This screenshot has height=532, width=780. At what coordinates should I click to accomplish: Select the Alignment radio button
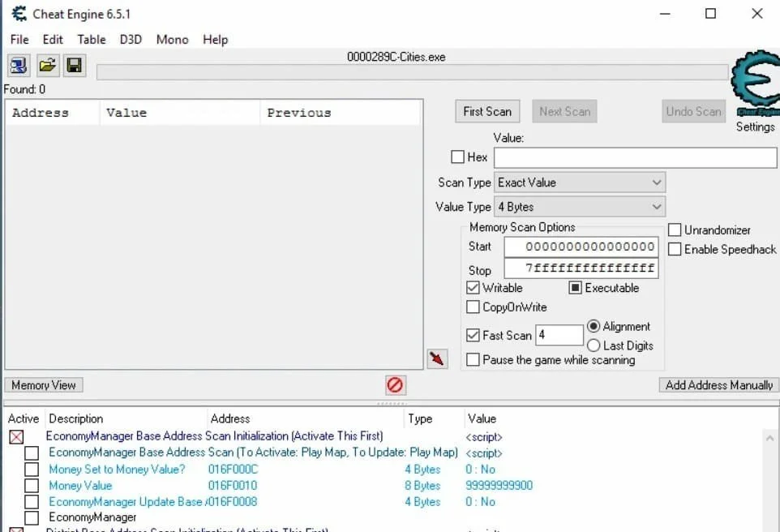pos(594,327)
